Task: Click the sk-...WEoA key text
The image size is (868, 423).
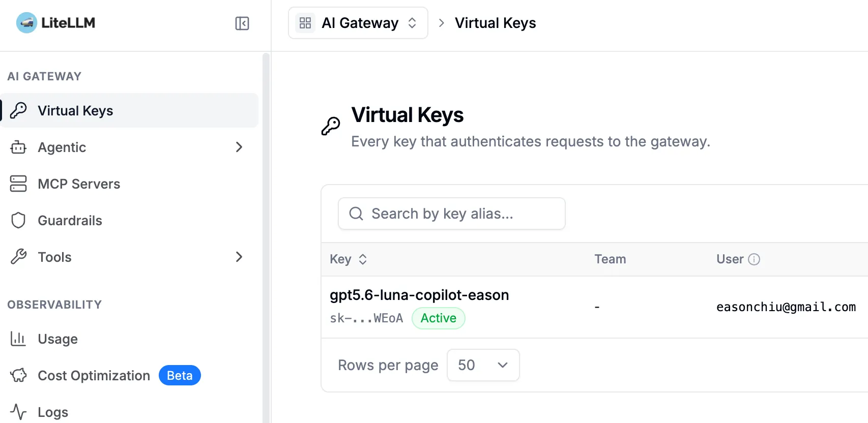Action: tap(366, 318)
